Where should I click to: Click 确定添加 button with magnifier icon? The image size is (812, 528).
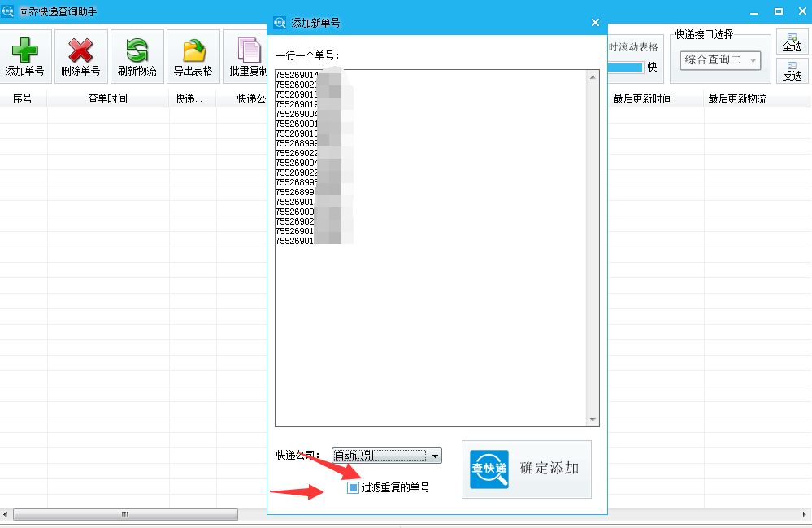pyautogui.click(x=526, y=469)
